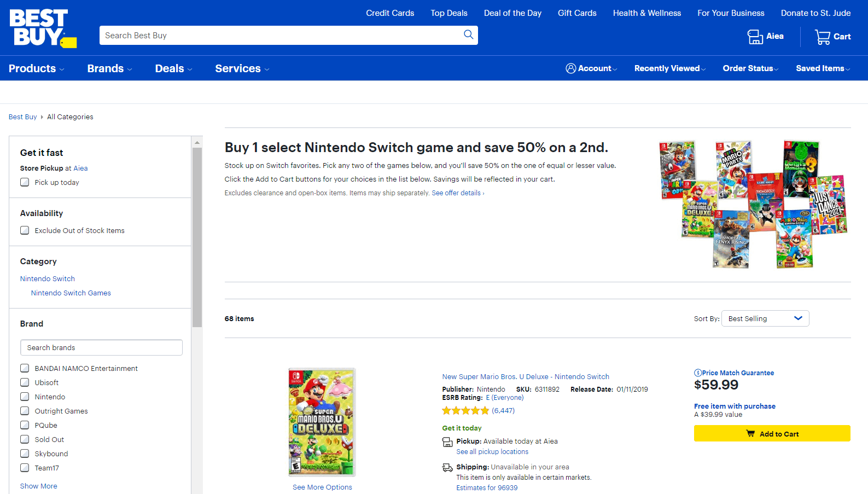Open the Top Deals menu link
This screenshot has width=868, height=494.
click(449, 13)
